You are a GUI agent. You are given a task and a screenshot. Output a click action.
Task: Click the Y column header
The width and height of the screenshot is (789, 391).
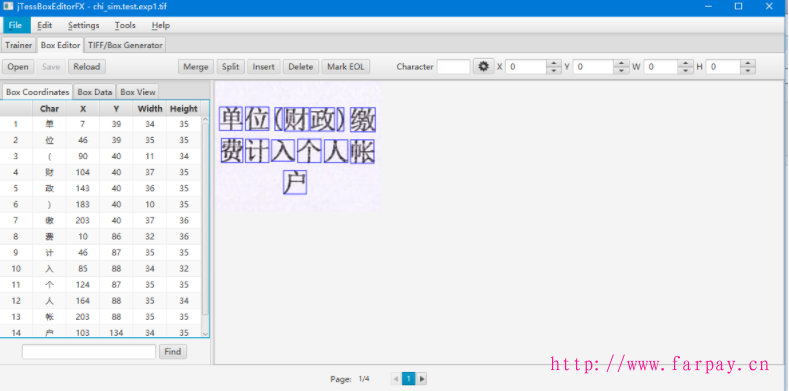coord(116,108)
